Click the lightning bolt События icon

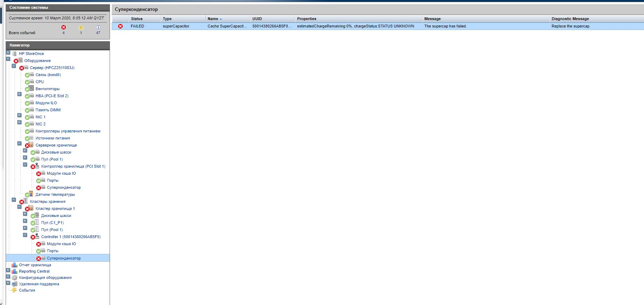point(14,290)
